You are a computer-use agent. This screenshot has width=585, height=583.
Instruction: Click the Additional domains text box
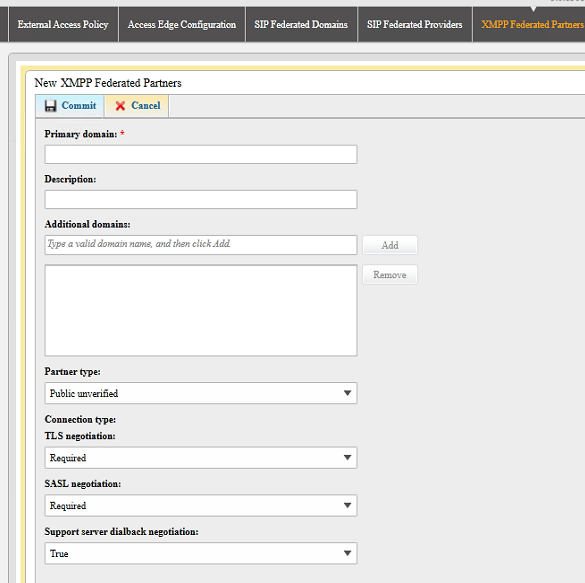(x=201, y=245)
